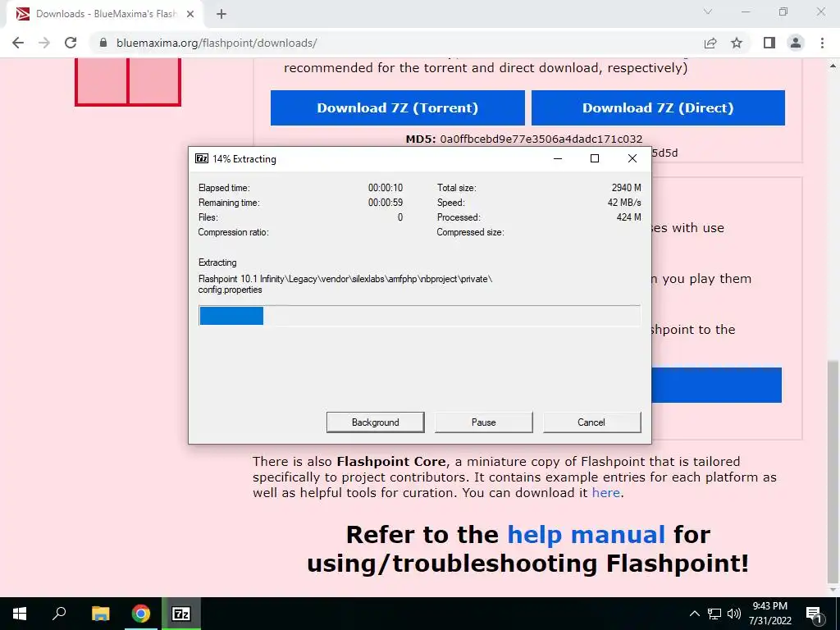Open Chrome three-dot menu

pyautogui.click(x=822, y=43)
